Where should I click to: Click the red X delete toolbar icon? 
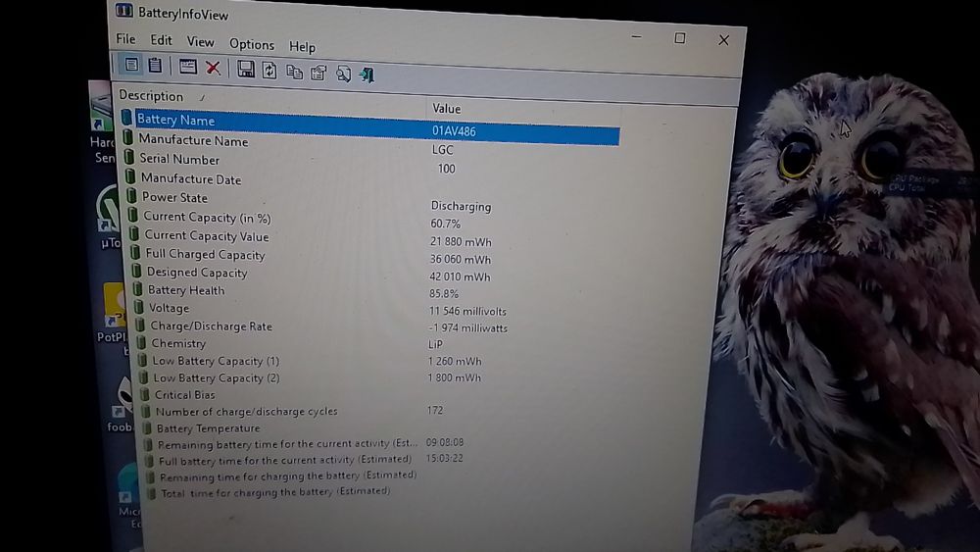pyautogui.click(x=213, y=68)
